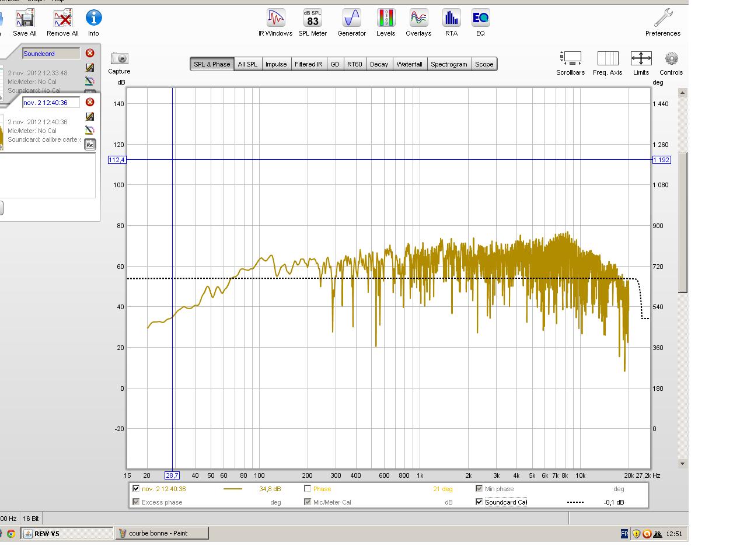Click the yellow shield tray icon
This screenshot has width=747, height=560.
pos(636,533)
